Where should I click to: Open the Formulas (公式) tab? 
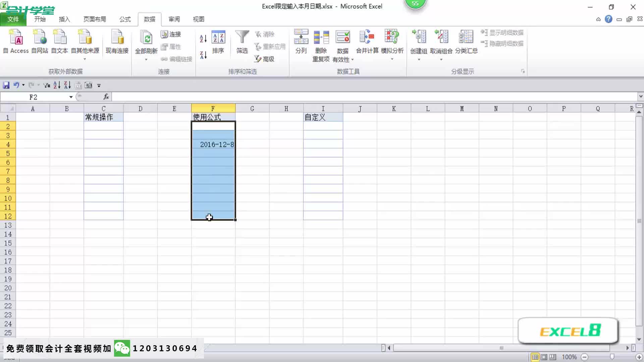125,19
